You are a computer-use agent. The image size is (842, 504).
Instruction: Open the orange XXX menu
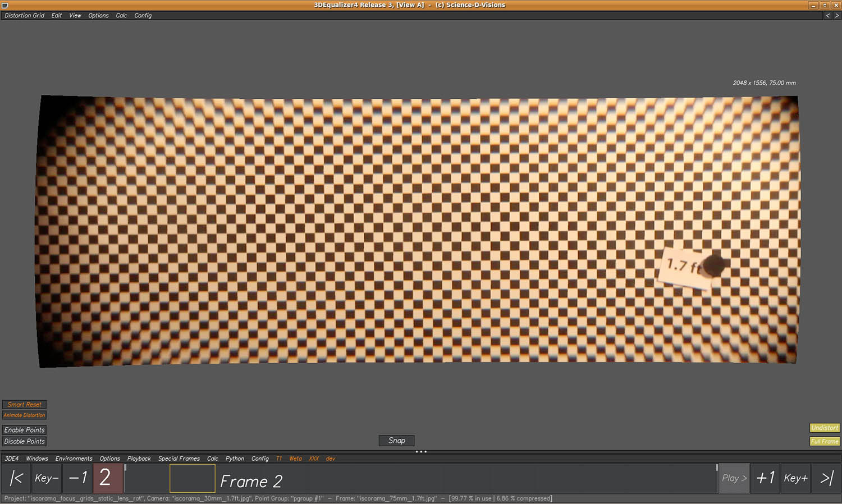(314, 459)
